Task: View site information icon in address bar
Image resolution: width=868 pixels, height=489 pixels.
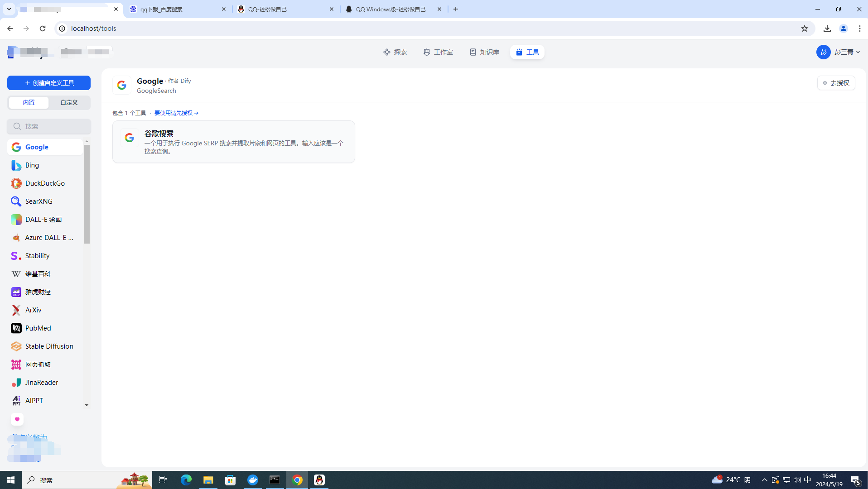Action: (x=62, y=29)
